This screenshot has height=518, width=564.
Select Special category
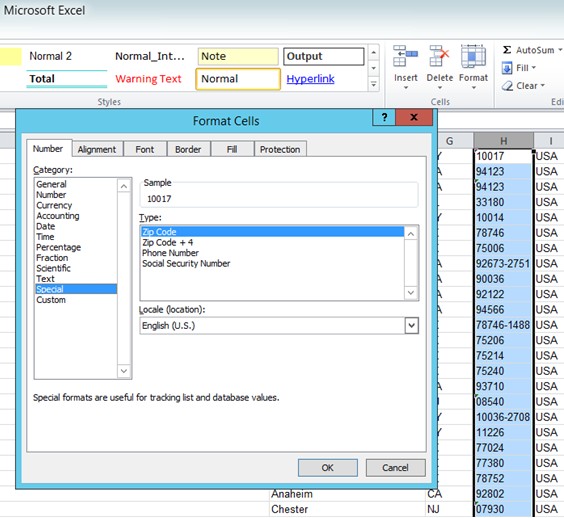(76, 289)
